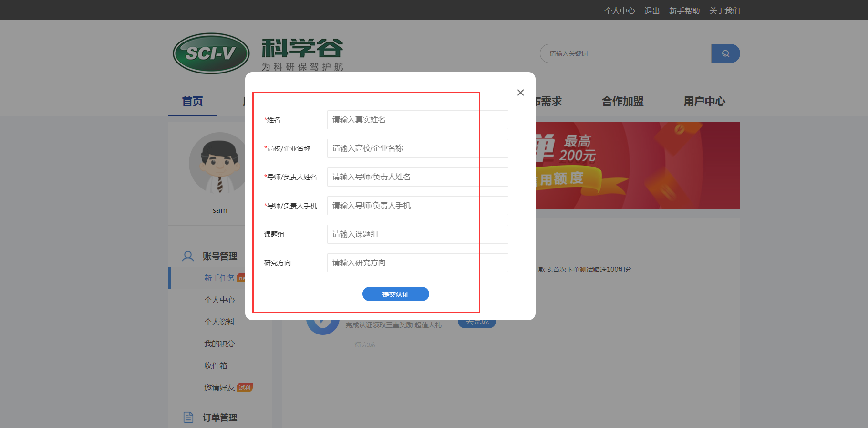Open the 首页 navigation tab
This screenshot has width=868, height=428.
193,102
